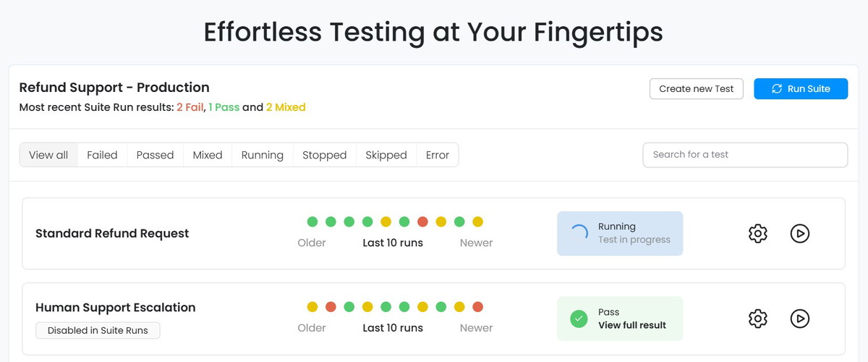Select the newest red run dot for Human Support Escalation
Image resolution: width=868 pixels, height=362 pixels.
point(477,306)
